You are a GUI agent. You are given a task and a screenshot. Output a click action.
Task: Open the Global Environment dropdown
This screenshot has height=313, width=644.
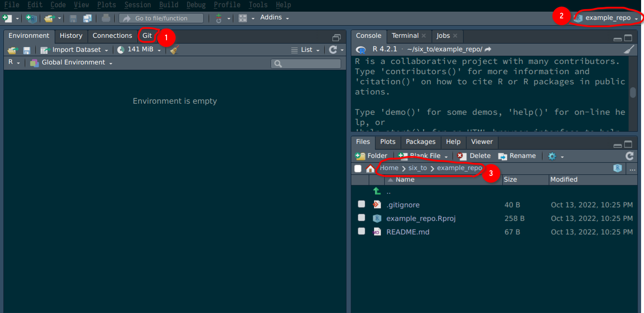click(x=71, y=63)
